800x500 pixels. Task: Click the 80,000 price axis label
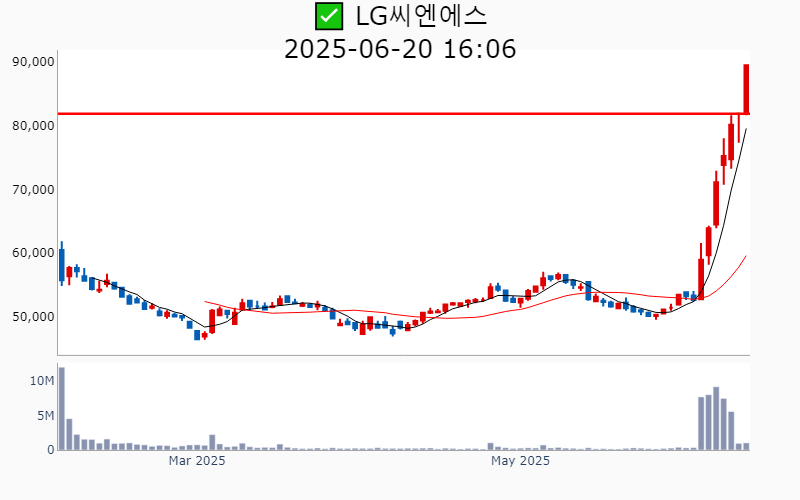33,126
